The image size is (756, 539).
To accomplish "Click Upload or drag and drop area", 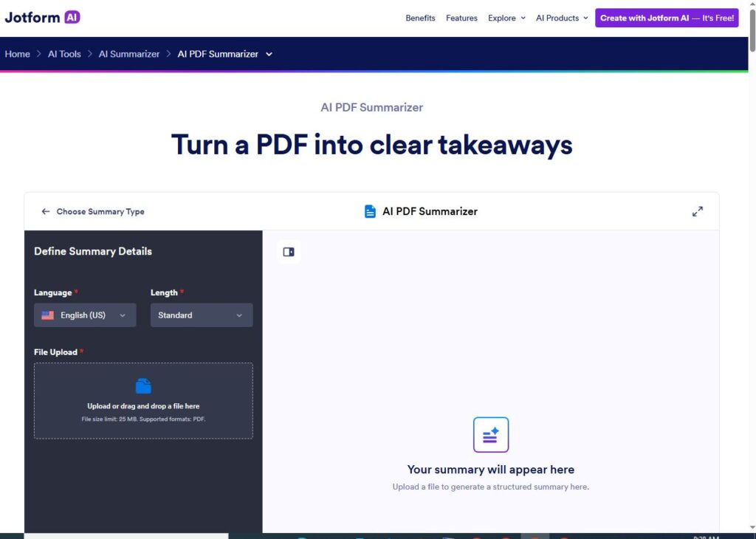I will point(143,401).
